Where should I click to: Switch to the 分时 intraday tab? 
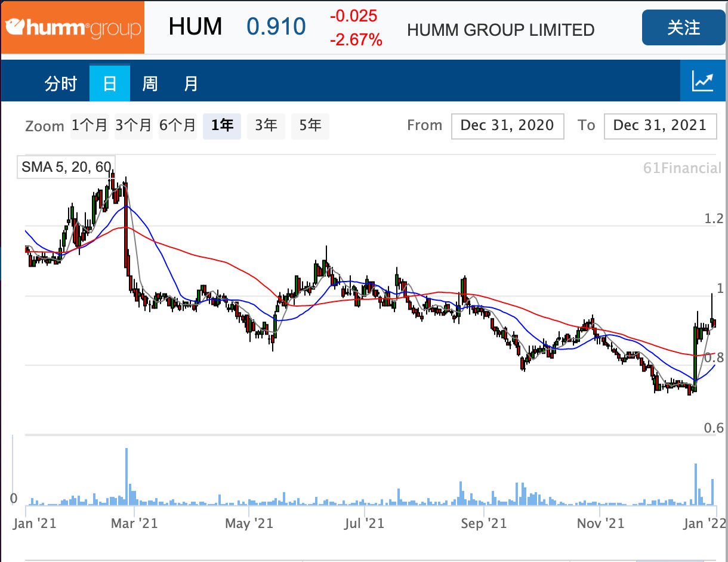click(x=61, y=84)
